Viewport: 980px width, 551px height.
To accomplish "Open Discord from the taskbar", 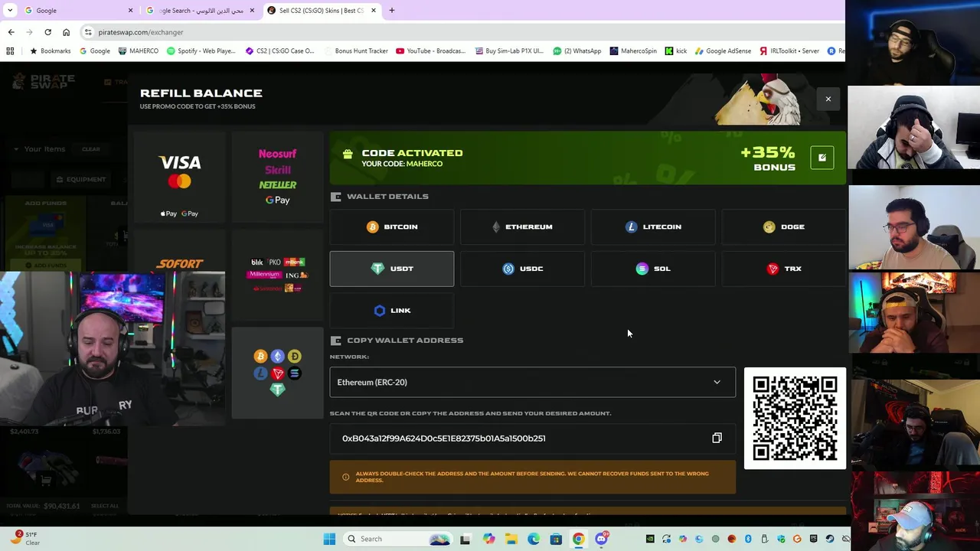I will (x=602, y=539).
